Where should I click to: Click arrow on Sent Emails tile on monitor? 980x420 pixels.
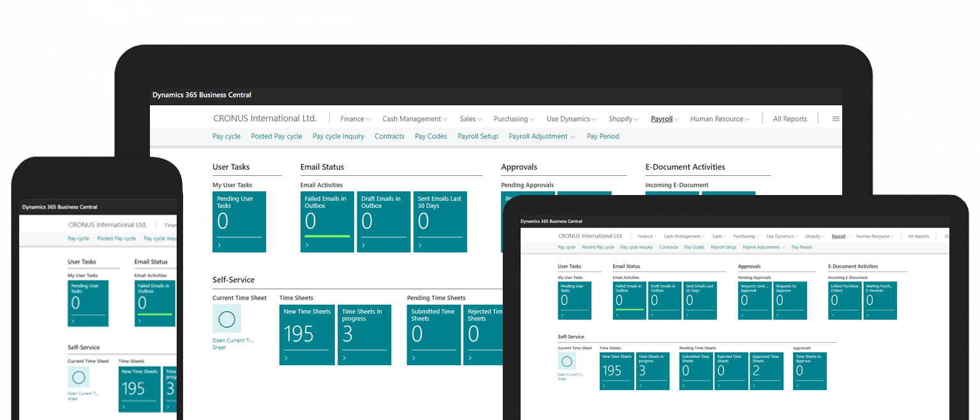pyautogui.click(x=420, y=245)
